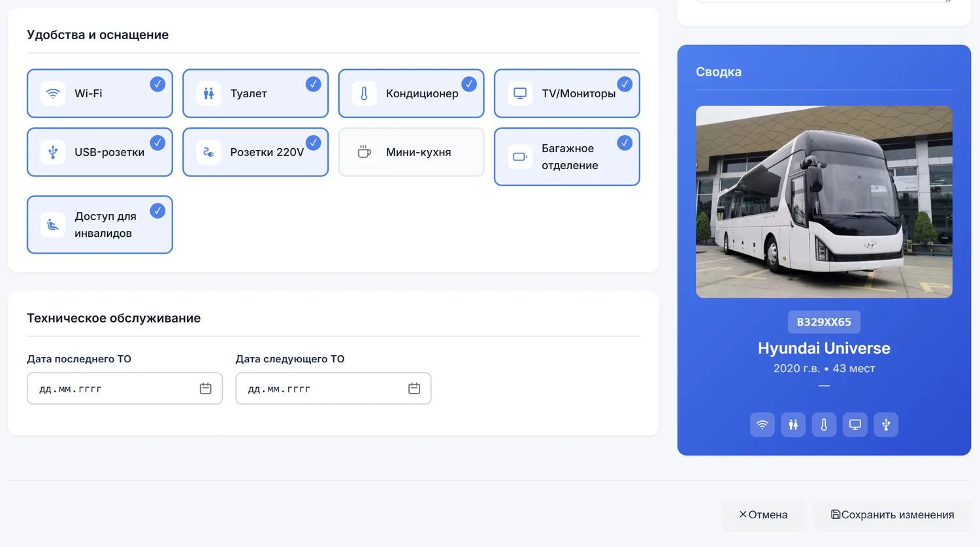Click the B329XX65 license plate badge

[824, 322]
